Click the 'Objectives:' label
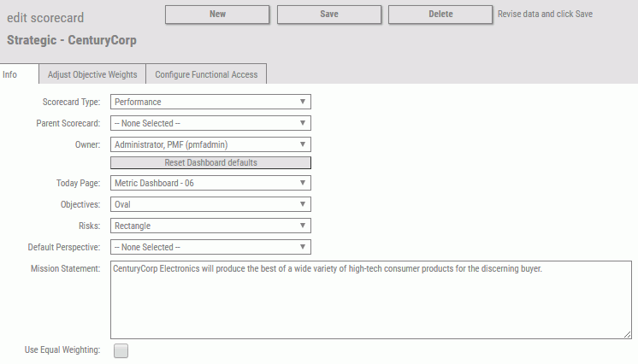This screenshot has width=638, height=364. click(80, 204)
